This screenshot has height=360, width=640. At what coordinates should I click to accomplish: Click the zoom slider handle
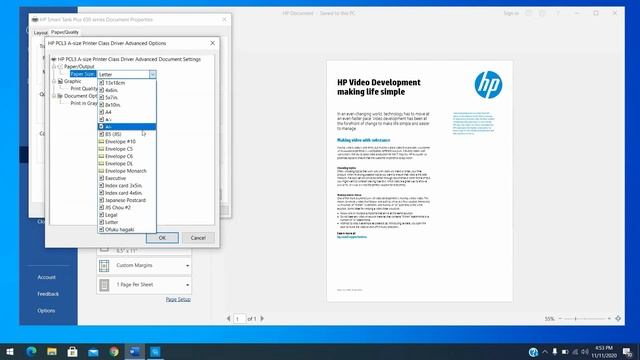tap(576, 318)
